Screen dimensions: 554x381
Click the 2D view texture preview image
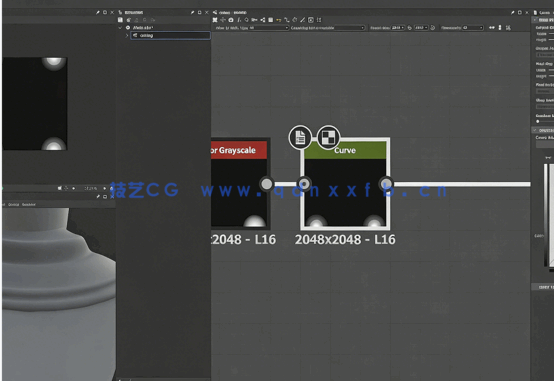tap(35, 104)
